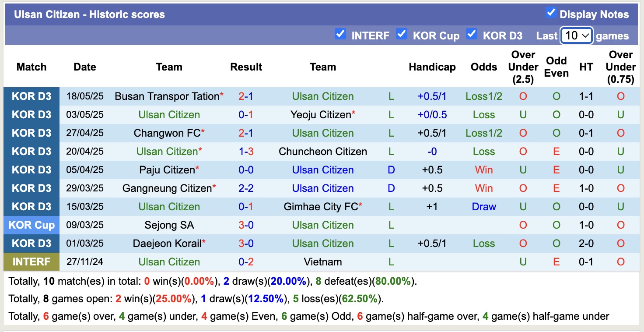Select the Win odds on Paju Citizen row
Viewport: 644px width, 332px height.
(x=483, y=170)
